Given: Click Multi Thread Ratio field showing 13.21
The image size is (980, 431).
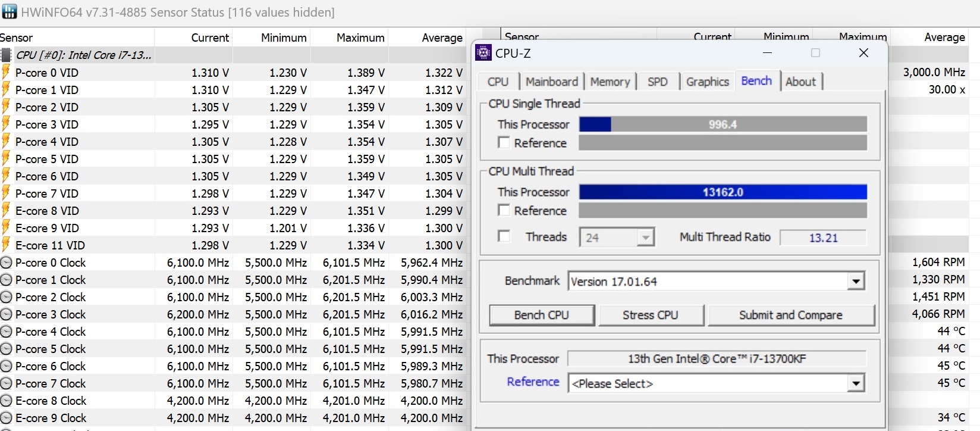Looking at the screenshot, I should (823, 238).
